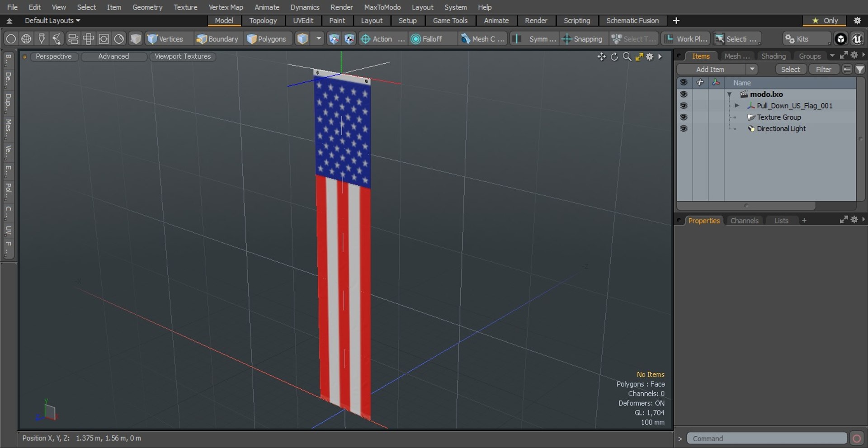
Task: Open the Work Plane menu
Action: [x=686, y=39]
